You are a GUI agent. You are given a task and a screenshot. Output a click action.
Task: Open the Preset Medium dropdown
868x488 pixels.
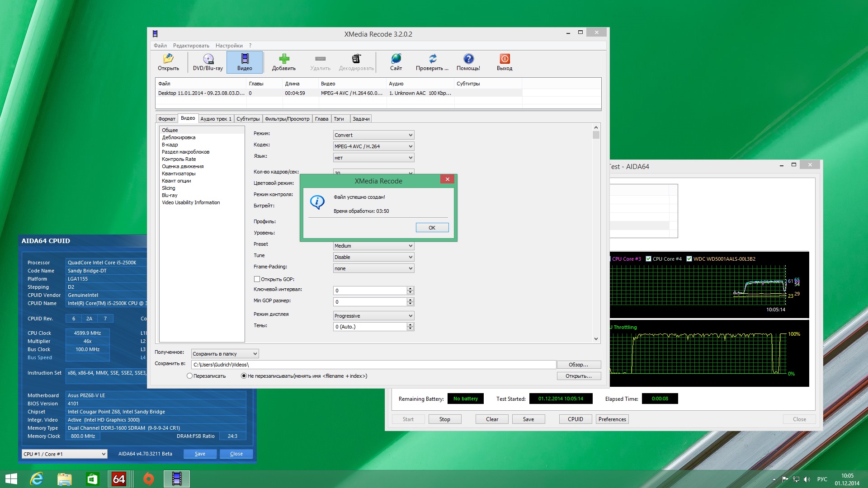[373, 246]
